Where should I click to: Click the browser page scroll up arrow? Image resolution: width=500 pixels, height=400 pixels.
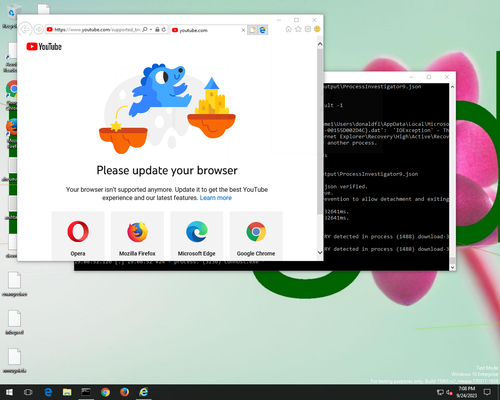[320, 44]
